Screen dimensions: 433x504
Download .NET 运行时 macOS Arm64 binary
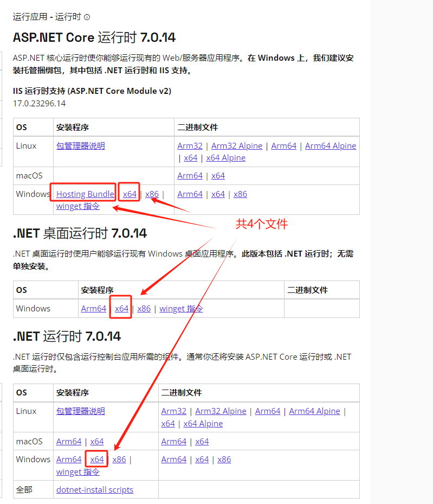pos(174,442)
